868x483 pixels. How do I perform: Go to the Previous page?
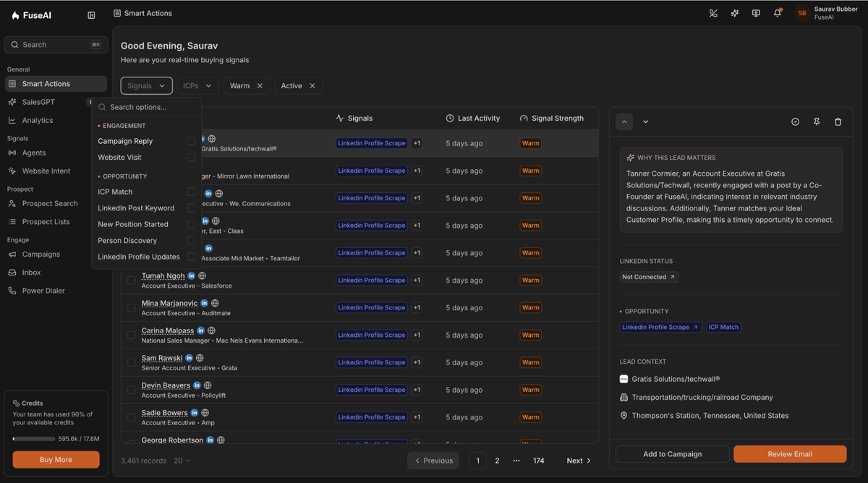(x=433, y=461)
